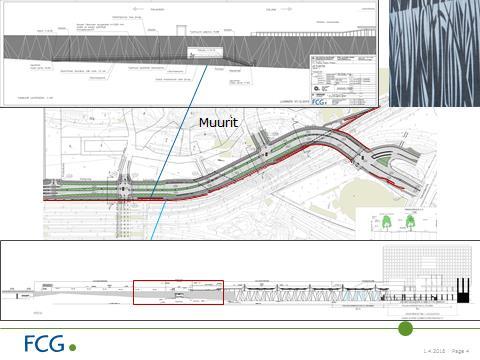This screenshot has width=480, height=360.
Task: Click the left intersection on the road plan
Action: pyautogui.click(x=124, y=189)
